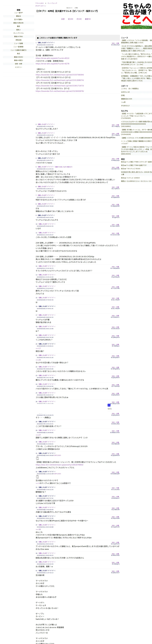Open NHK総合を常に実況し続けるスレ thread
This screenshot has height=644, width=152.
[x=137, y=173]
